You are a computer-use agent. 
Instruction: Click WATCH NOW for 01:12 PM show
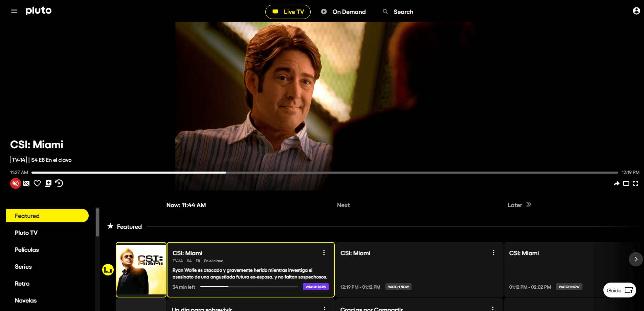click(x=569, y=287)
